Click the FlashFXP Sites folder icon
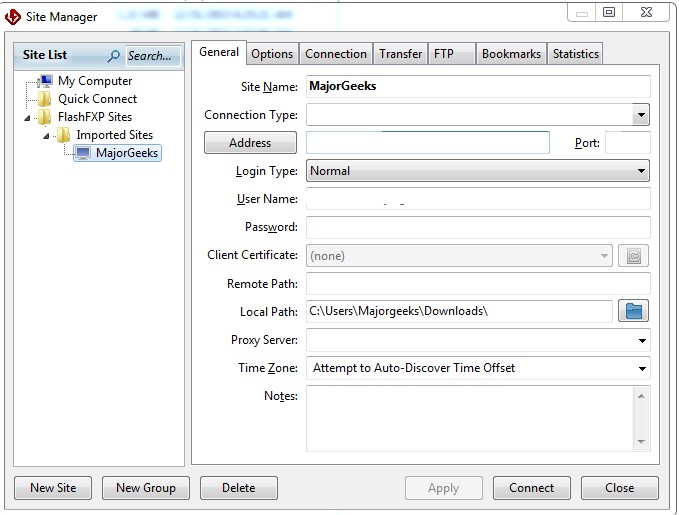Viewport: 679px width, 515px height. (x=45, y=117)
